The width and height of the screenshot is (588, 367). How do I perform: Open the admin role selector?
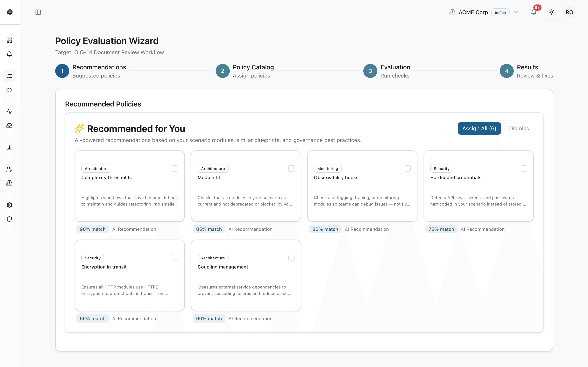click(x=500, y=12)
